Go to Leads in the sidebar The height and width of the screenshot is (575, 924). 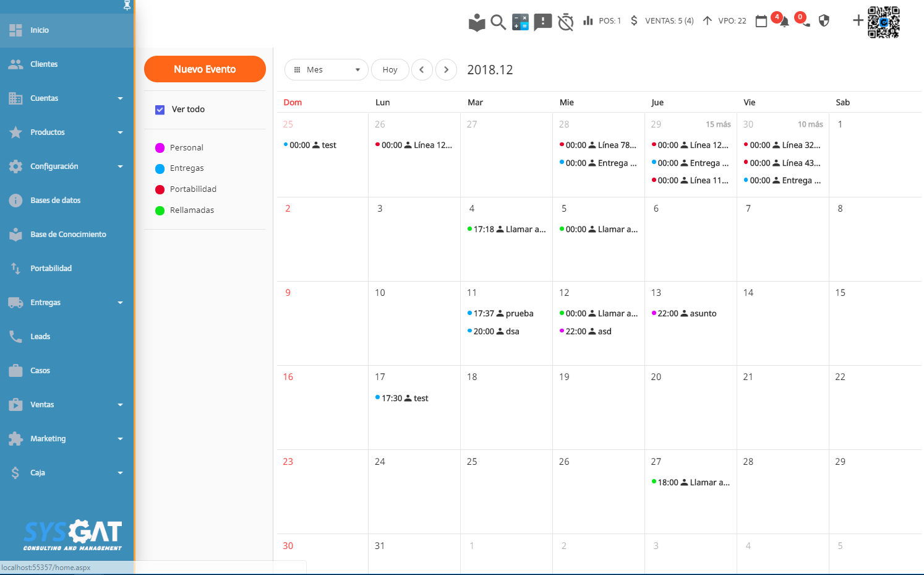pos(40,337)
